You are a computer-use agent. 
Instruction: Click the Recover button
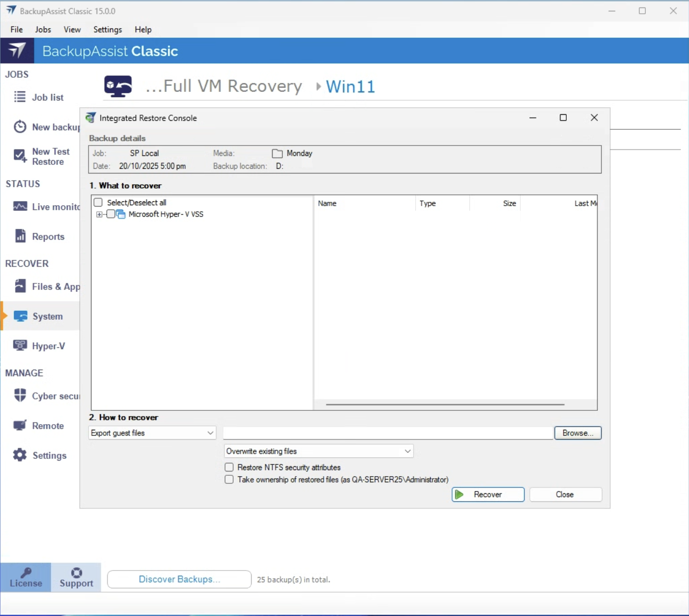(488, 494)
